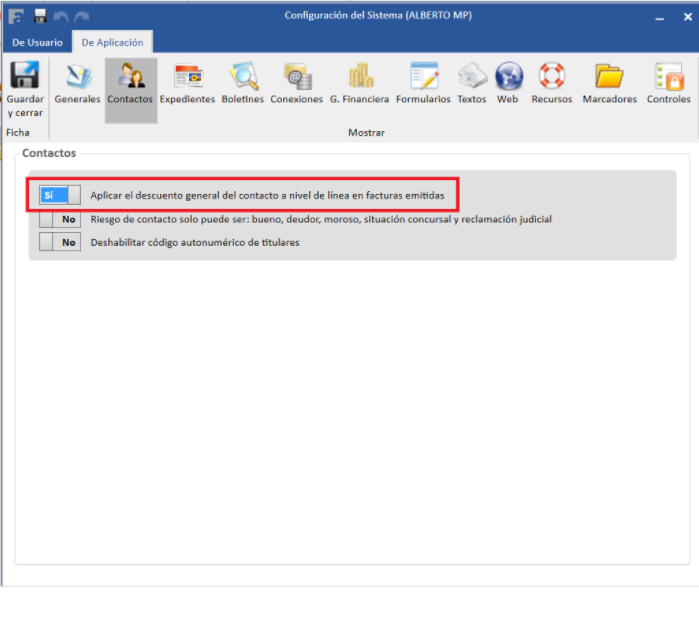Disable the contact general discount toggle

click(x=59, y=195)
